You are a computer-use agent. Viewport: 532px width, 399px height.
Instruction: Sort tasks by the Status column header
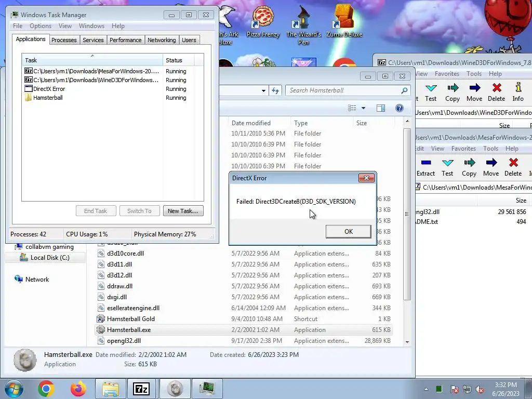click(179, 60)
